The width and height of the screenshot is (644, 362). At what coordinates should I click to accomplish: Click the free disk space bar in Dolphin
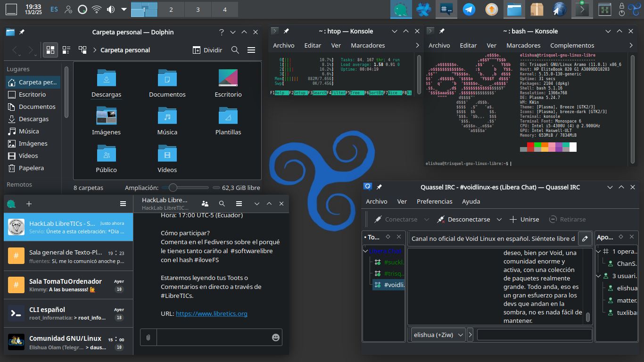tap(217, 188)
